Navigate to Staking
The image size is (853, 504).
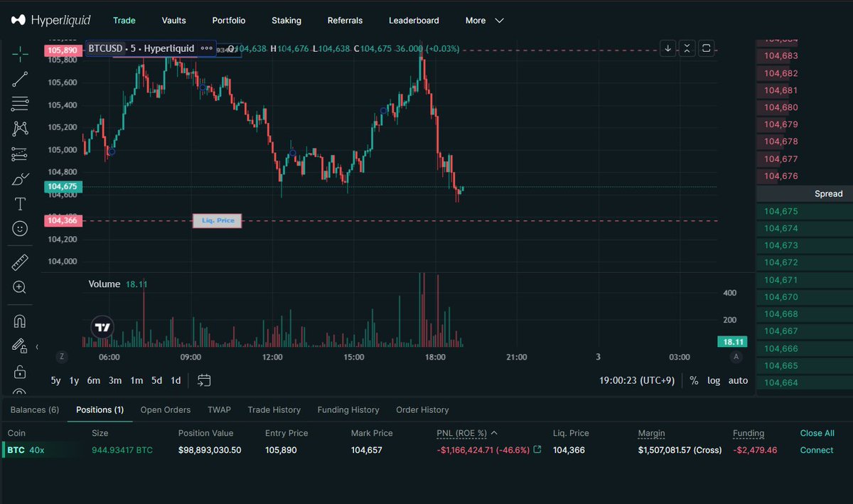pos(286,21)
